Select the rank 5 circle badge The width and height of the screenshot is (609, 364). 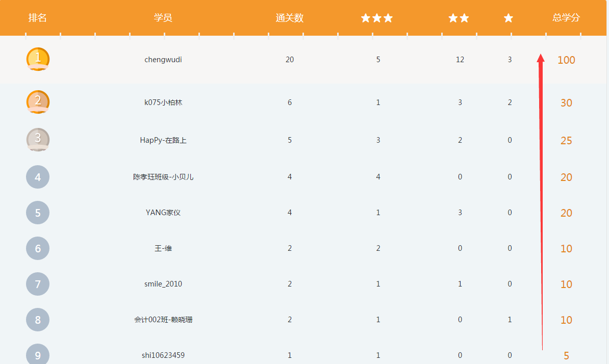[x=38, y=212]
